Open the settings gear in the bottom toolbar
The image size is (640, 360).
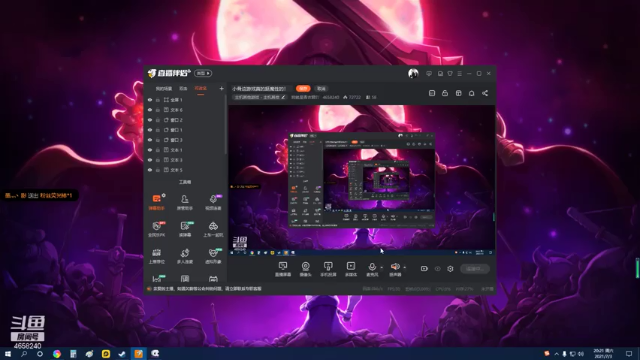[450, 269]
